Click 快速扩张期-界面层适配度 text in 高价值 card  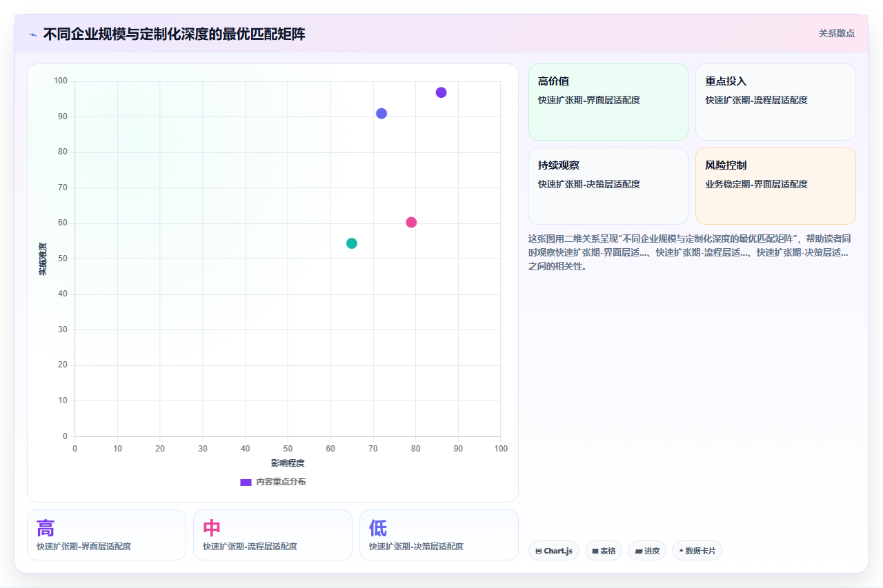click(589, 100)
